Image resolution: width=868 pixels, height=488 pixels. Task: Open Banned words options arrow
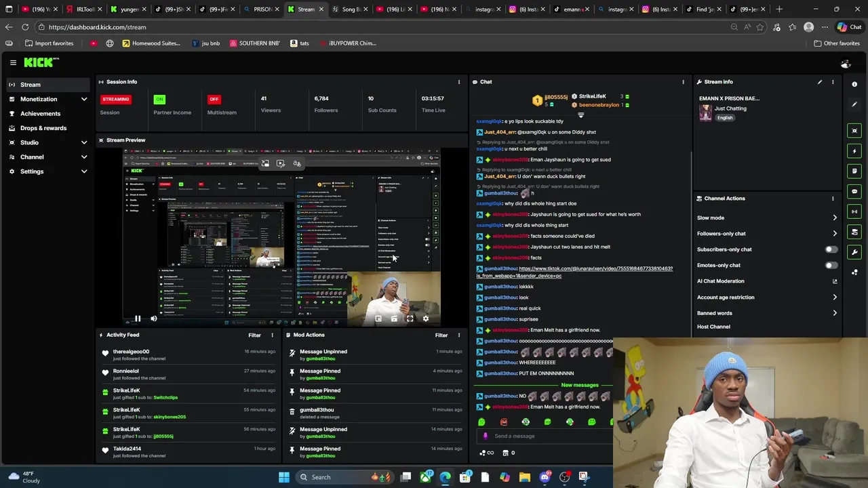835,313
